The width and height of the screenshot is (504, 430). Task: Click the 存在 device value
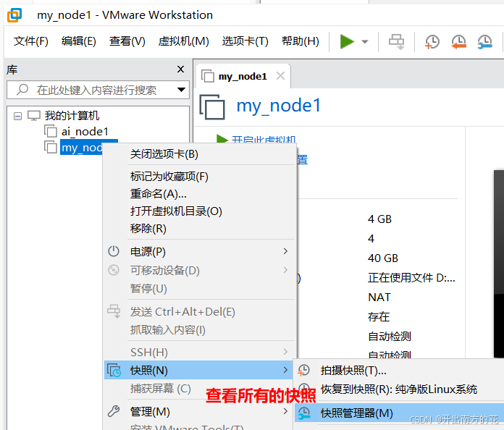379,317
